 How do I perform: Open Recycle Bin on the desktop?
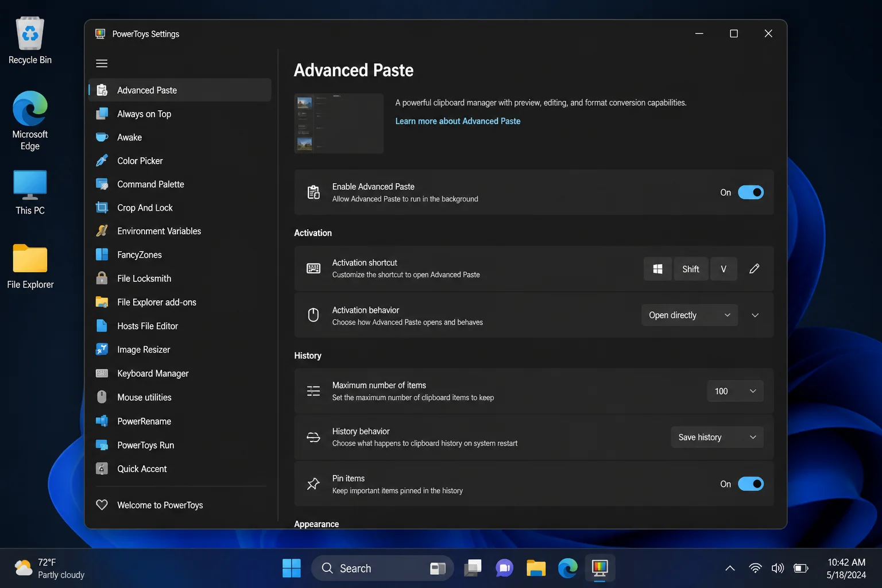[x=30, y=41]
